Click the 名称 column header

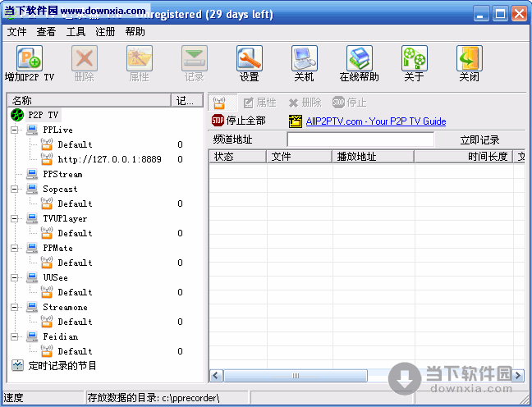coord(89,100)
